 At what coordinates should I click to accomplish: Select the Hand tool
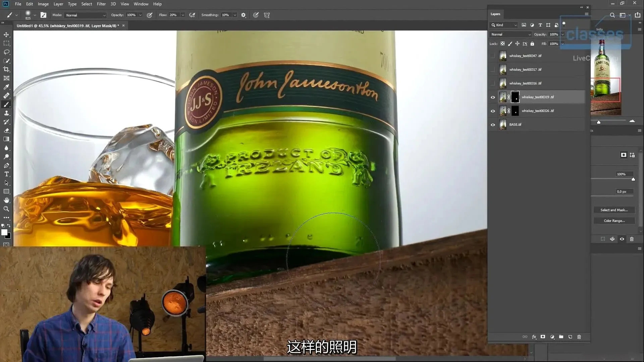pyautogui.click(x=6, y=200)
